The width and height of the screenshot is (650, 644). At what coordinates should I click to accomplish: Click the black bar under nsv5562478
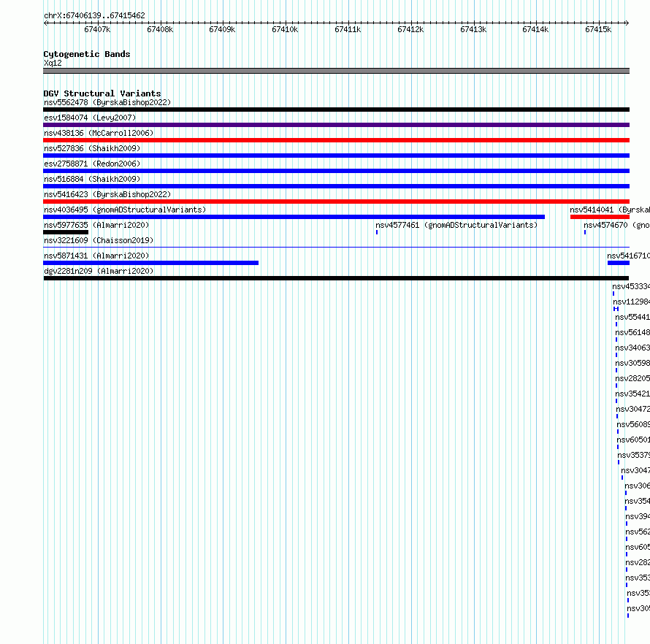tap(336, 110)
